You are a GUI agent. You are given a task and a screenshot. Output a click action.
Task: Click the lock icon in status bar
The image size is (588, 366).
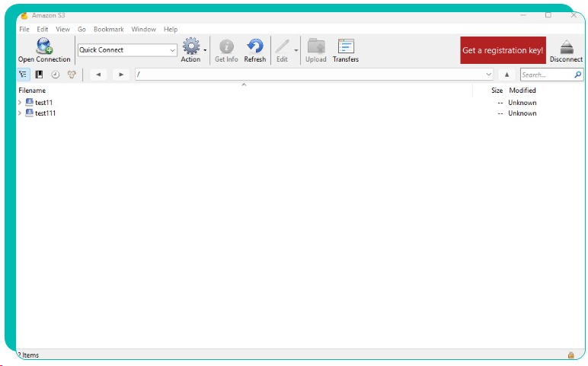click(570, 355)
